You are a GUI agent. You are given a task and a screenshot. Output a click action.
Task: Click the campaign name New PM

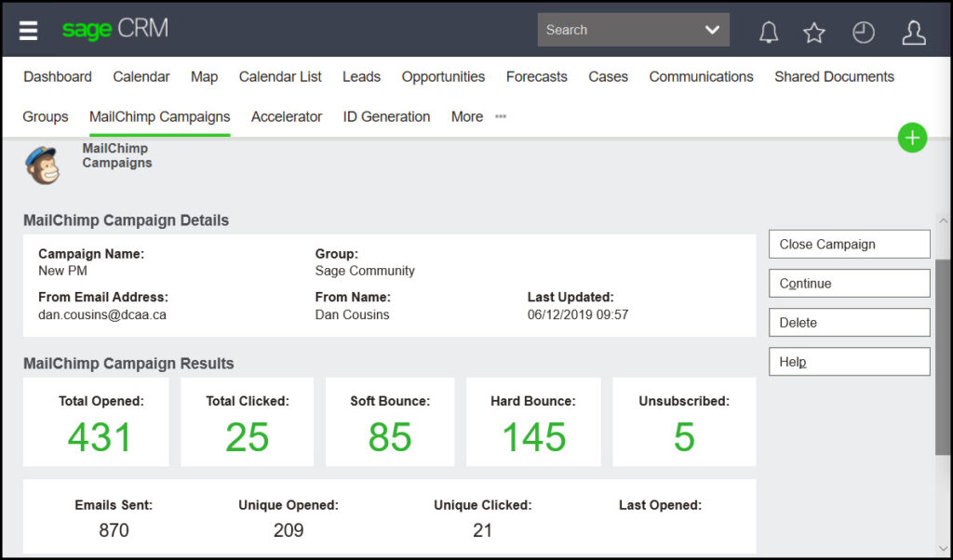(x=62, y=271)
